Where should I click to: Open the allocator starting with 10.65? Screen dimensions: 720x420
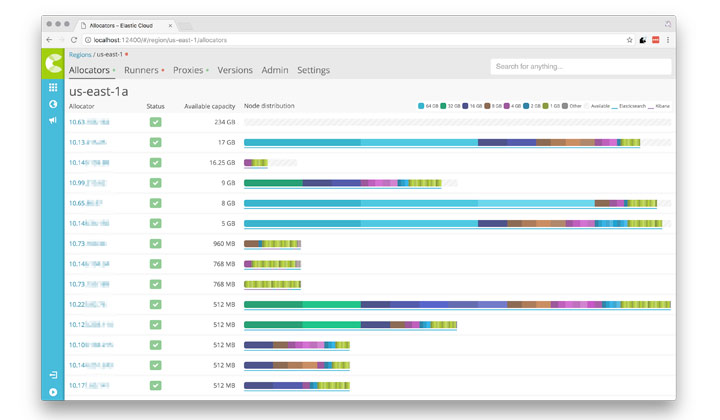86,203
